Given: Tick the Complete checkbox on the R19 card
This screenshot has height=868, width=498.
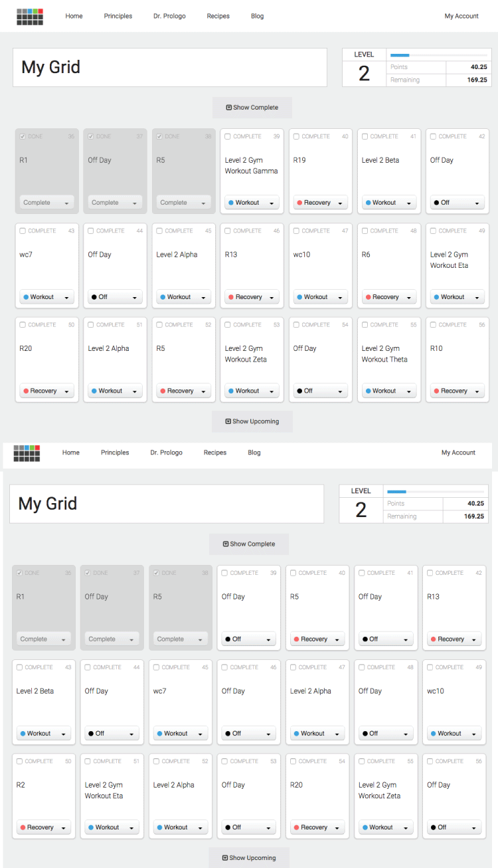Looking at the screenshot, I should 296,136.
